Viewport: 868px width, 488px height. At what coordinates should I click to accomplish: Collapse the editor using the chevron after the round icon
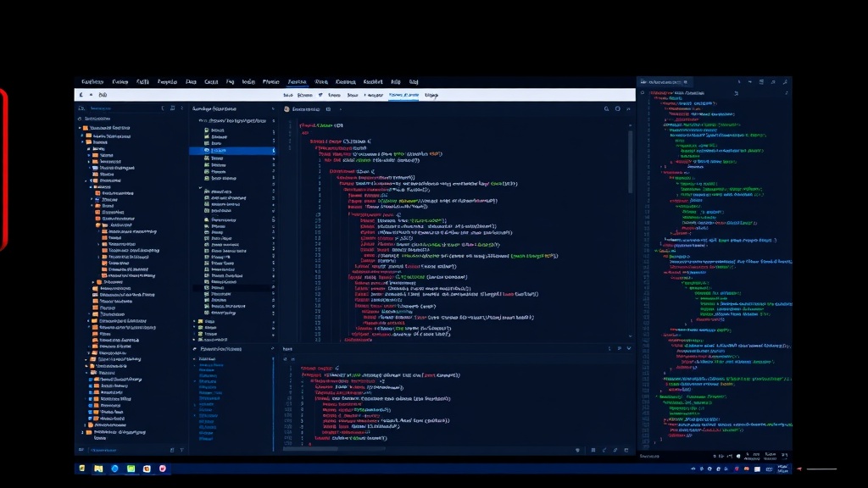pos(628,109)
